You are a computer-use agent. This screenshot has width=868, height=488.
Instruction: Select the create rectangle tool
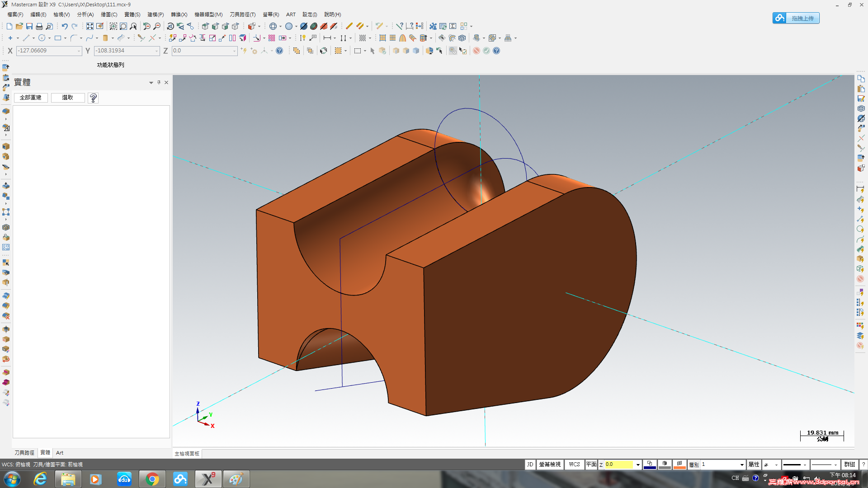58,38
